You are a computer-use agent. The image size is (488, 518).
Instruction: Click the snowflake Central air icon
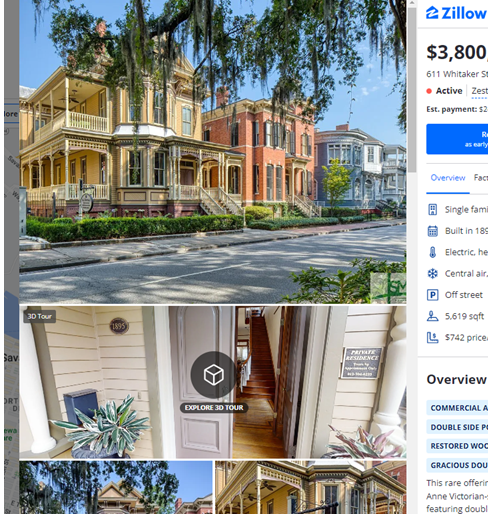pos(432,274)
